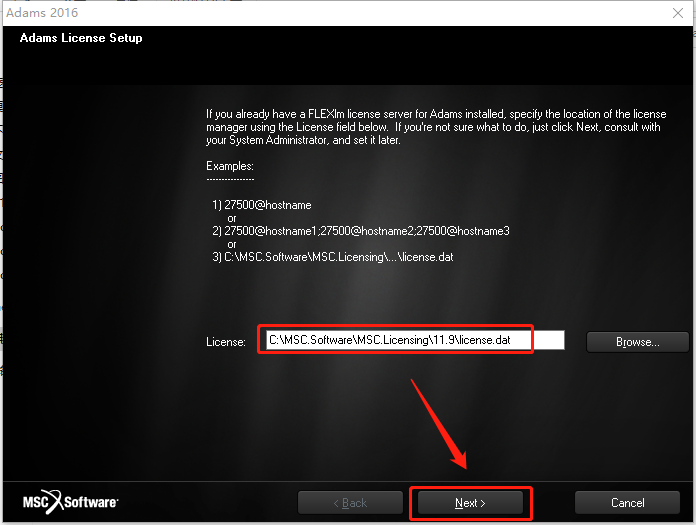
Task: Click the 'Examples:' label
Action: (x=229, y=166)
